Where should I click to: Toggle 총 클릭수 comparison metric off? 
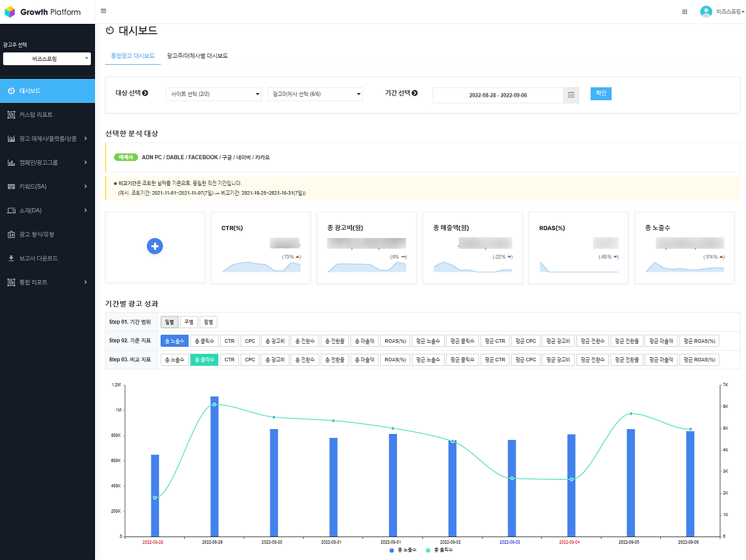click(x=203, y=360)
